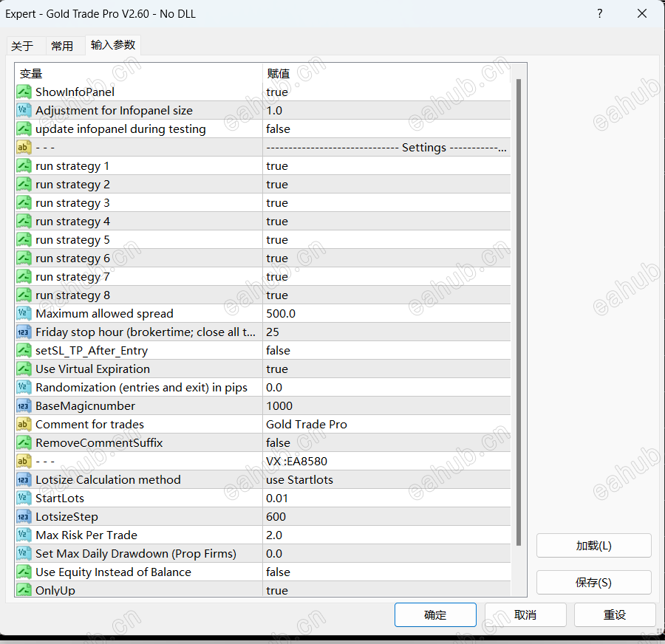Click the icon beside run strategy 4
The height and width of the screenshot is (644, 665).
pyautogui.click(x=24, y=222)
